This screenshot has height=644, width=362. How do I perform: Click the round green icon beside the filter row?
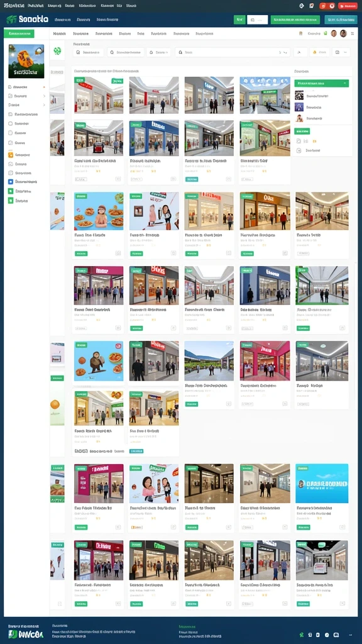(57, 51)
